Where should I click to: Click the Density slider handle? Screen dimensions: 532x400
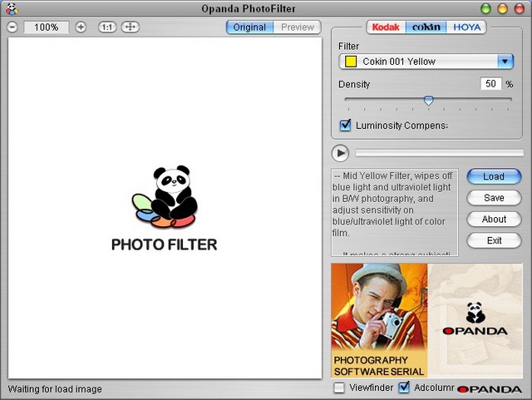pos(429,100)
